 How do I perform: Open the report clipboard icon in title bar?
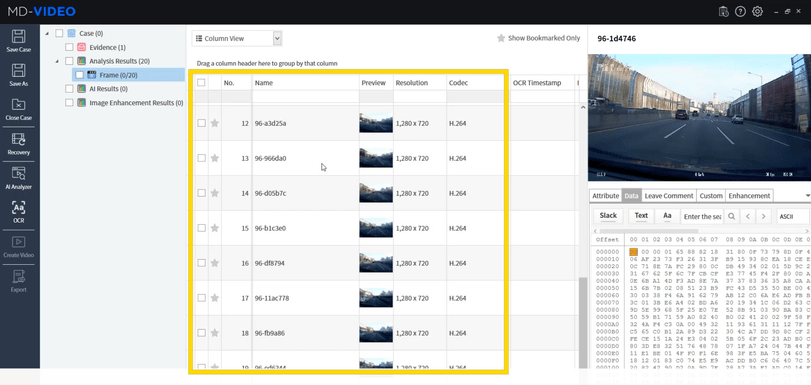tap(724, 11)
